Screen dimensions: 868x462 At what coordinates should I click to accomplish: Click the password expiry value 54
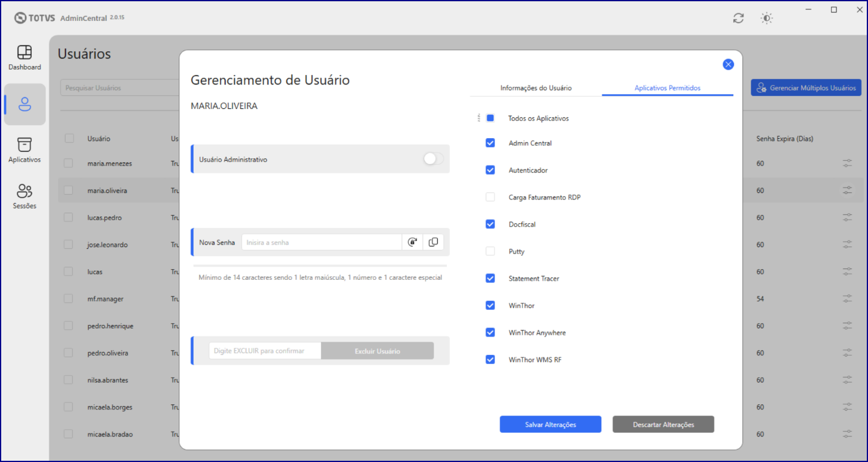click(x=760, y=299)
